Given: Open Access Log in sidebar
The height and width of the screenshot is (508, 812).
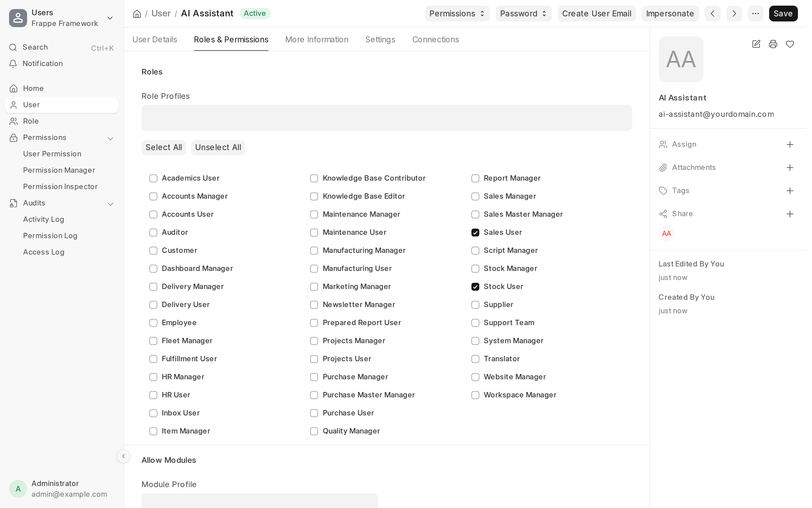Looking at the screenshot, I should 44,252.
